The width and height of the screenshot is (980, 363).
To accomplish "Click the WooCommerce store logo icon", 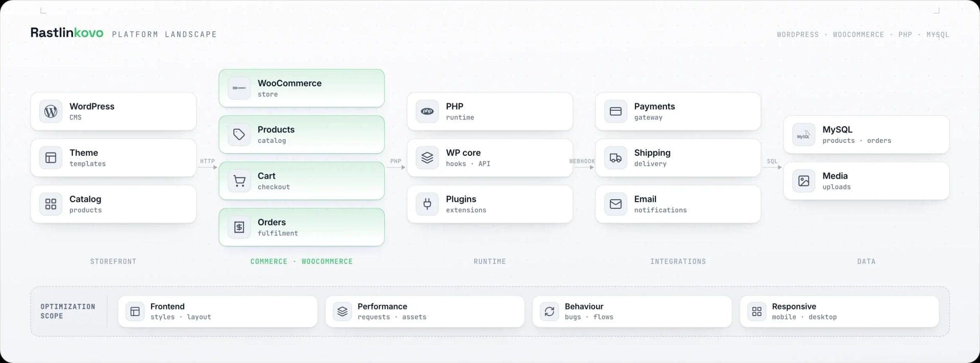I will pos(239,88).
